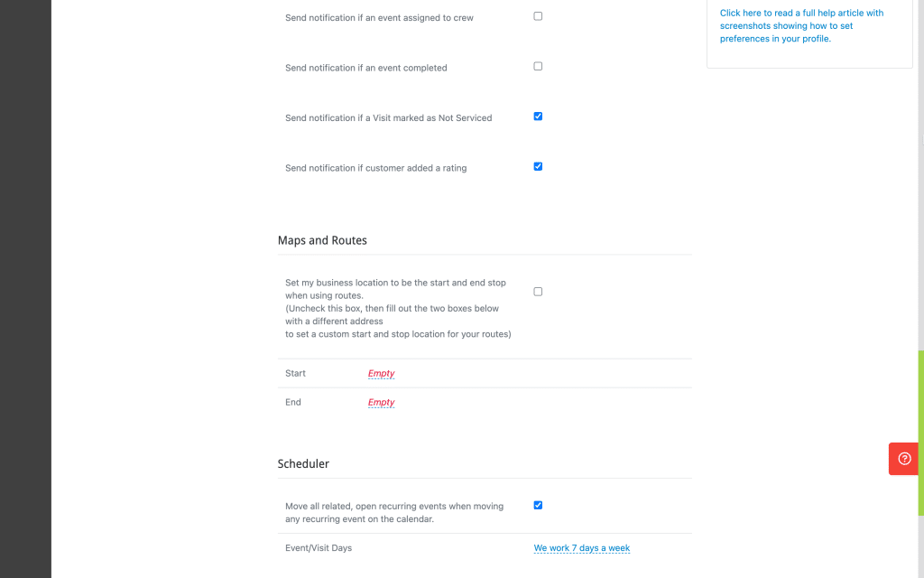924x578 pixels.
Task: Click the Empty link beside End
Action: pos(381,402)
